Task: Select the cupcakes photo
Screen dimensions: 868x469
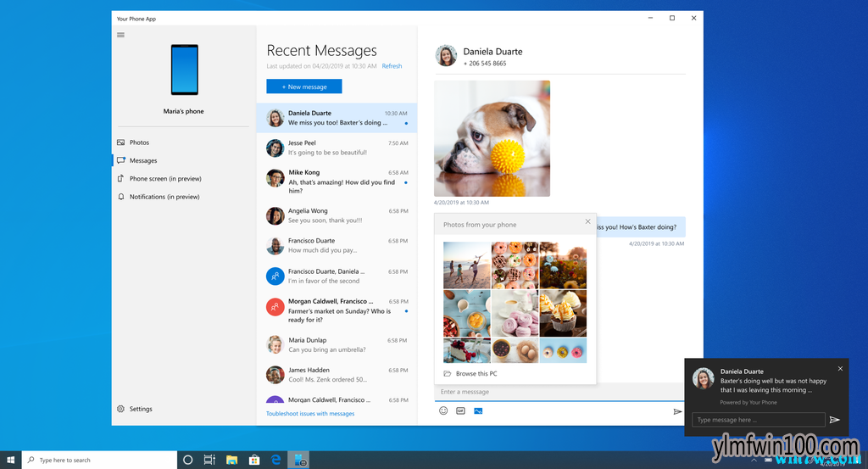Action: [x=563, y=314]
